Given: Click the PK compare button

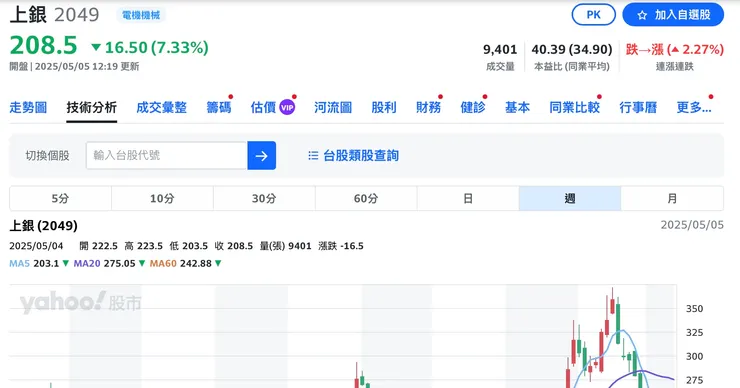Looking at the screenshot, I should click(x=593, y=15).
